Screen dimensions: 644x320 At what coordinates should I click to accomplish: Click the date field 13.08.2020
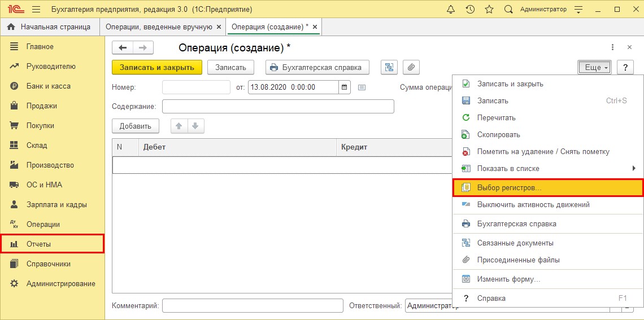pos(293,87)
